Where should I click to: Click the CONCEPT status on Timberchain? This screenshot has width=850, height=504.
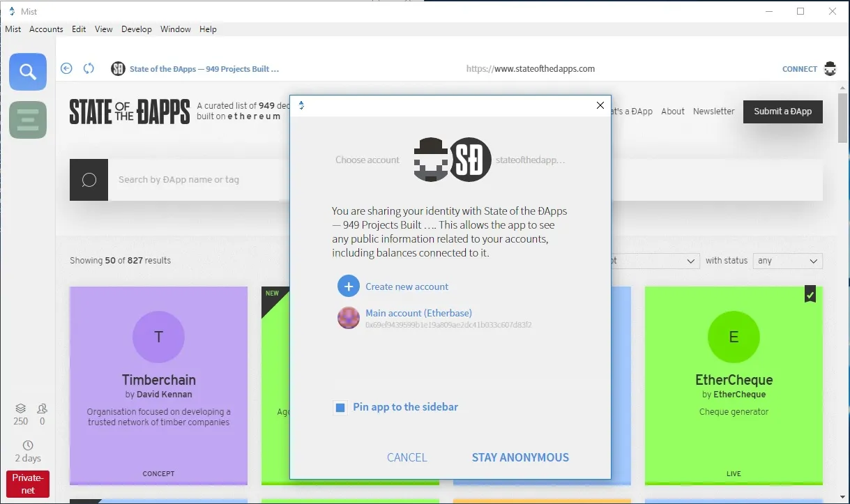point(159,474)
